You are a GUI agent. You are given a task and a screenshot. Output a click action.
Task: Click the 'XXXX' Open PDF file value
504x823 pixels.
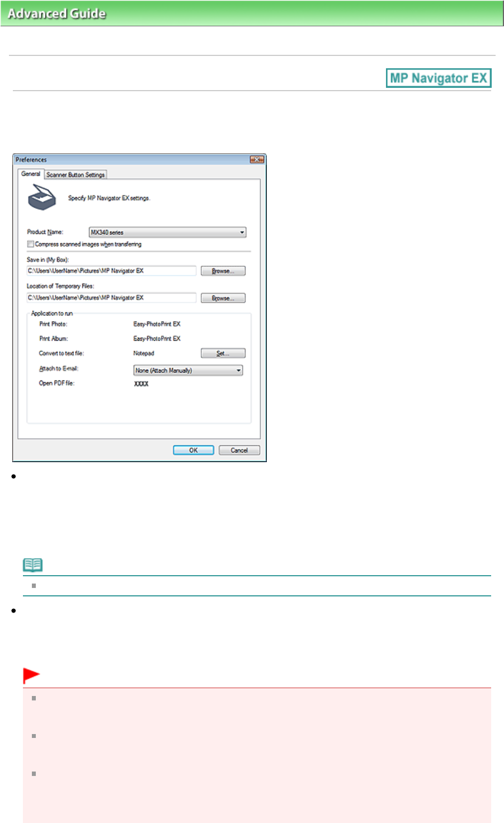pyautogui.click(x=142, y=384)
